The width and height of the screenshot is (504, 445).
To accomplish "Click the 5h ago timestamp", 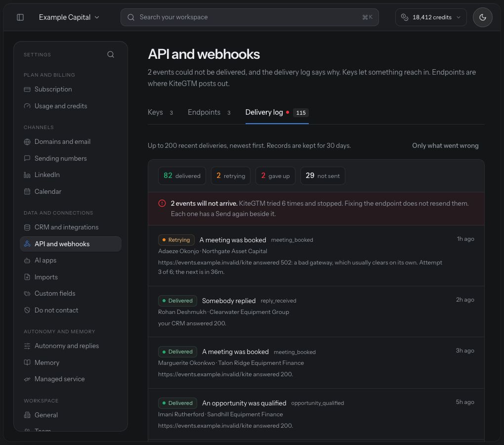I will pyautogui.click(x=465, y=402).
